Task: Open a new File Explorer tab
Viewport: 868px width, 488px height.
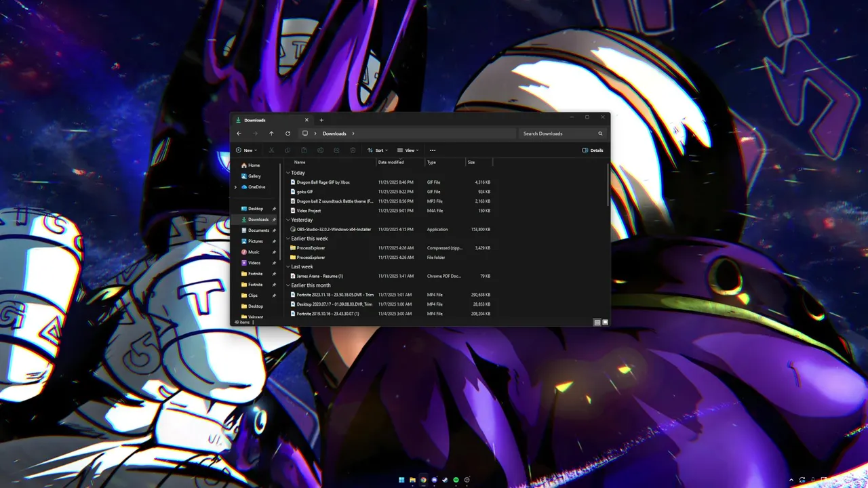Action: click(x=321, y=120)
